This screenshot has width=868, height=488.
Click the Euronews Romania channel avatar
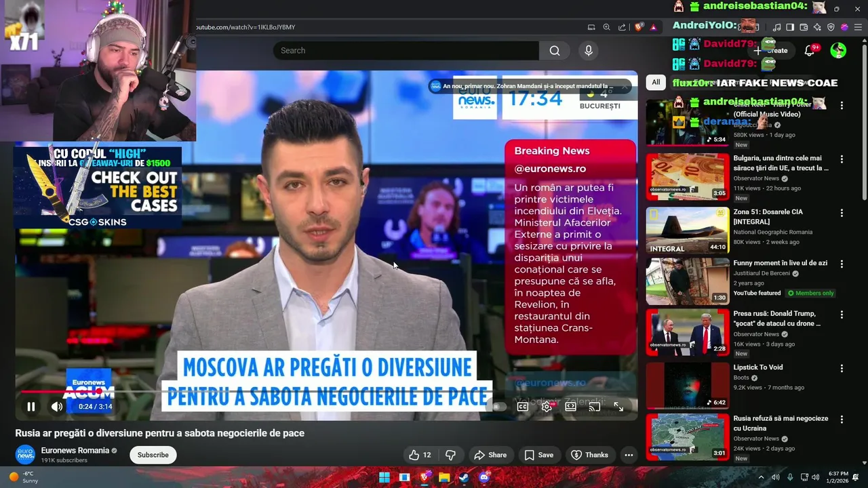25,455
